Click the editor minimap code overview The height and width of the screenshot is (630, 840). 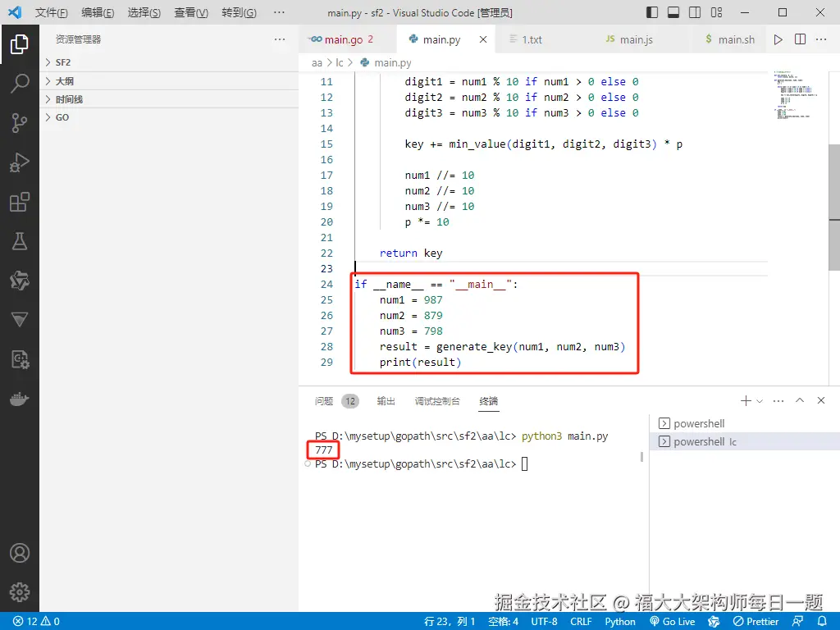796,95
